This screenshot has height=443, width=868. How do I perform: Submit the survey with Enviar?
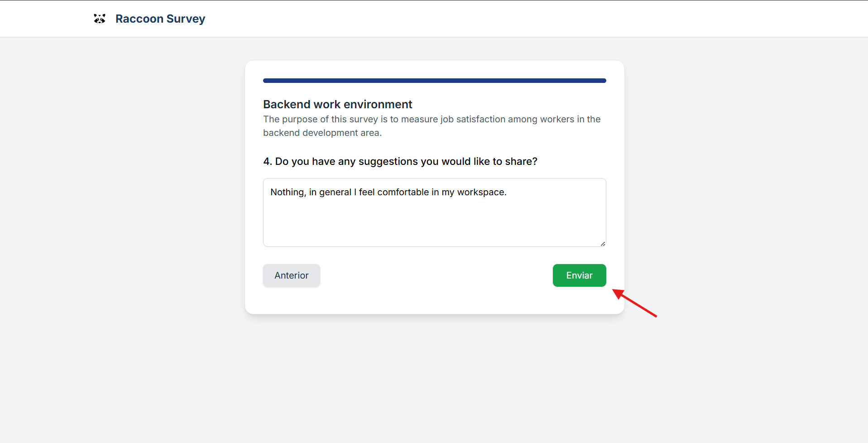coord(579,275)
